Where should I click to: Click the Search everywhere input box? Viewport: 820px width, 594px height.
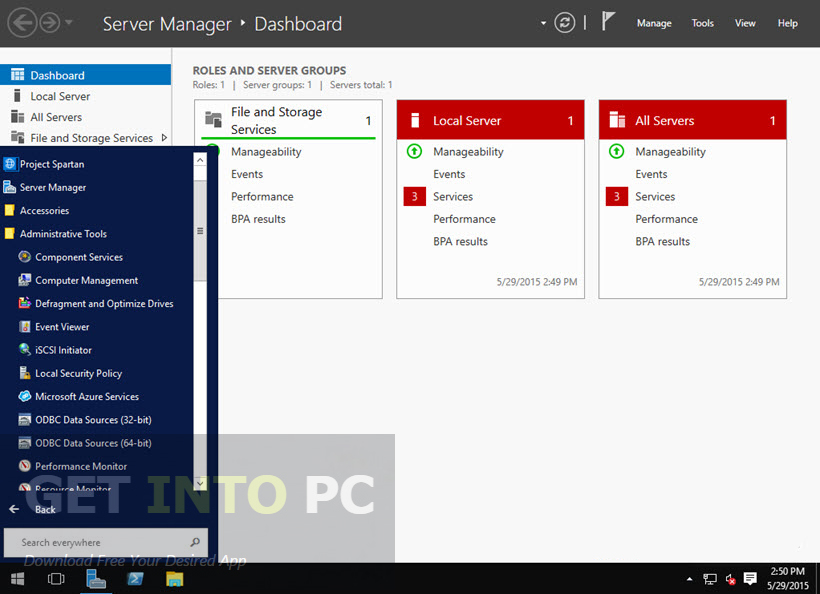coord(105,543)
